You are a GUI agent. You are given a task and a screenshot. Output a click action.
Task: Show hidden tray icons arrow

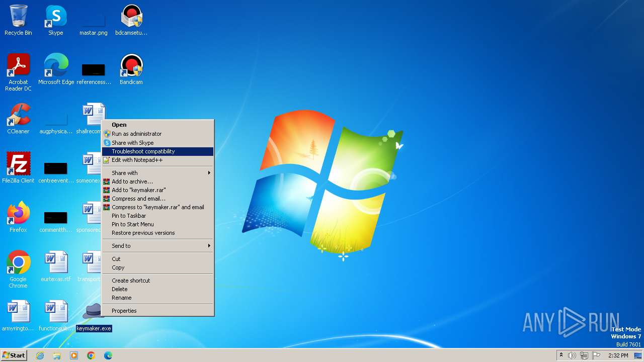tap(561, 355)
